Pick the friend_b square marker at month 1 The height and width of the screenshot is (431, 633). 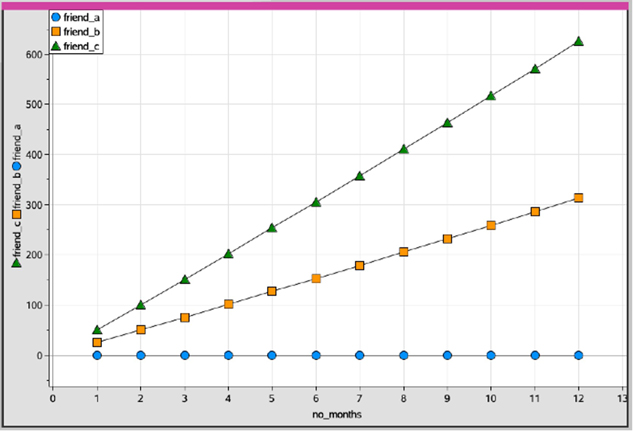97,342
